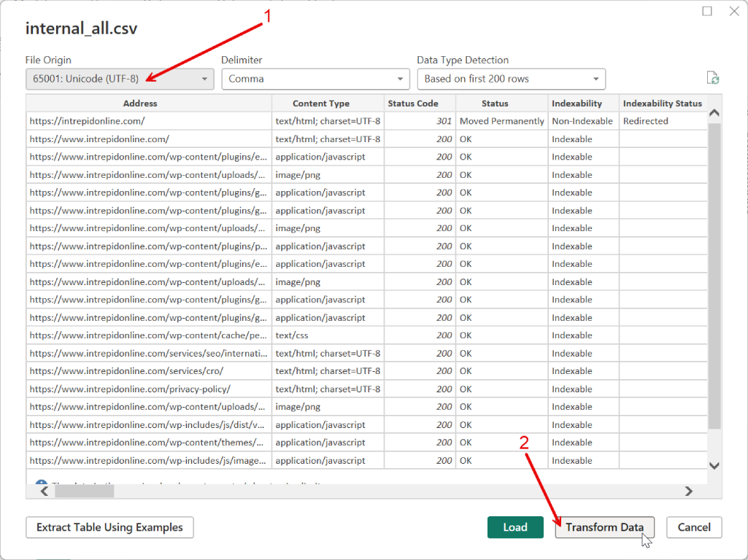Screen dimensions: 748x560
Task: Click the 301 status code cell
Action: (x=420, y=121)
